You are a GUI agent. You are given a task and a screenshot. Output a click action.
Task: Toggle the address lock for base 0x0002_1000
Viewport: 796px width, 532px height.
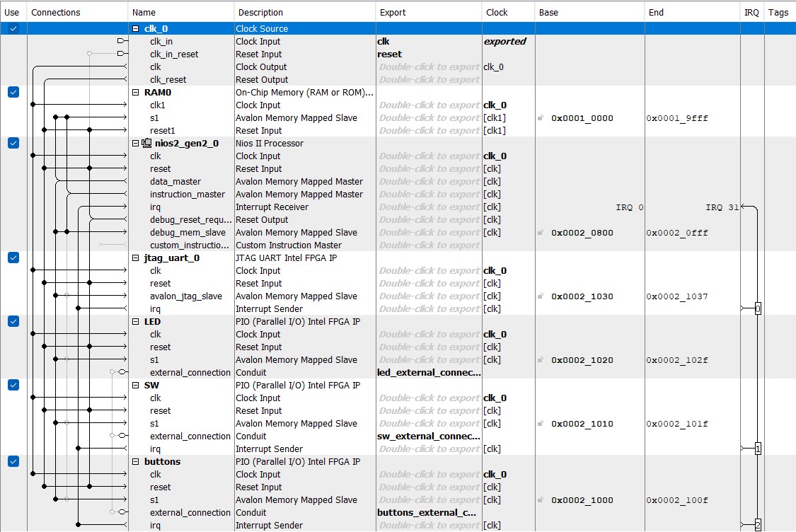(541, 500)
